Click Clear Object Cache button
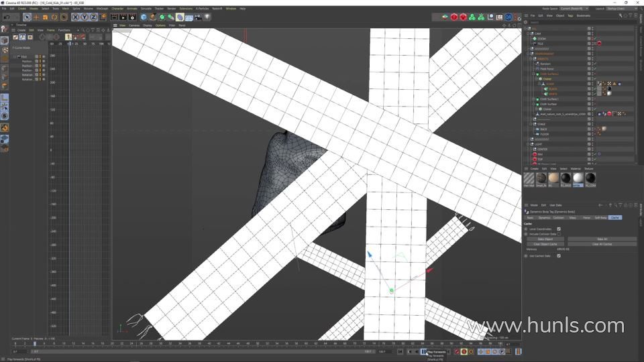 click(x=545, y=244)
